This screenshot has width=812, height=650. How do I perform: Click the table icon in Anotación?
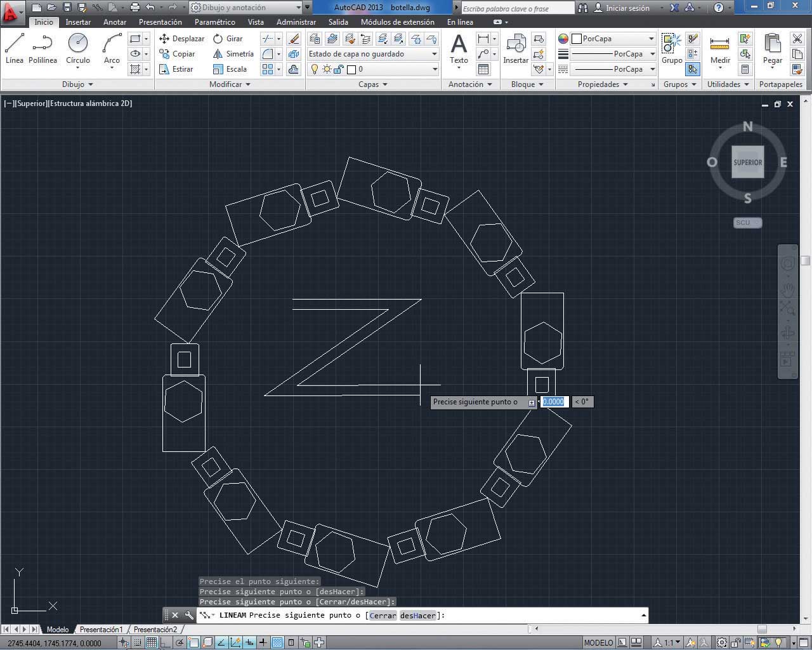(x=483, y=69)
